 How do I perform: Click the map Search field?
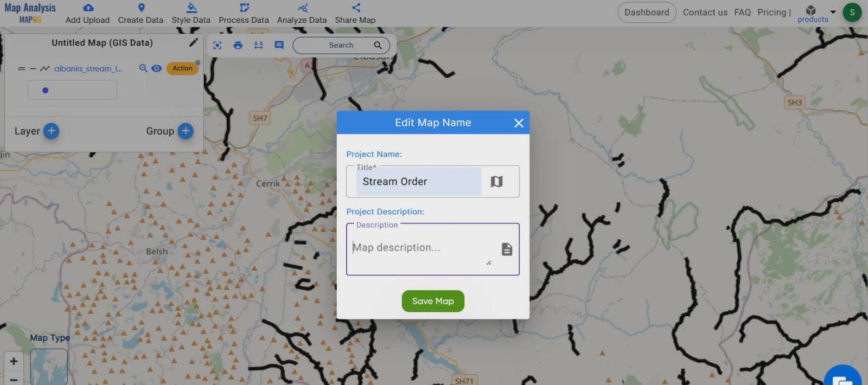pos(341,45)
